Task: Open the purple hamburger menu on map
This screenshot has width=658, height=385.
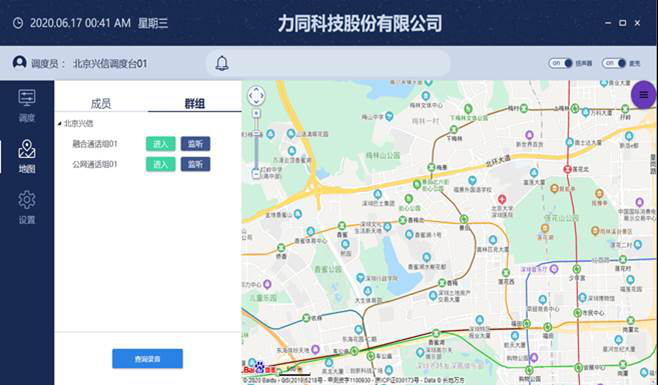Action: coord(644,95)
